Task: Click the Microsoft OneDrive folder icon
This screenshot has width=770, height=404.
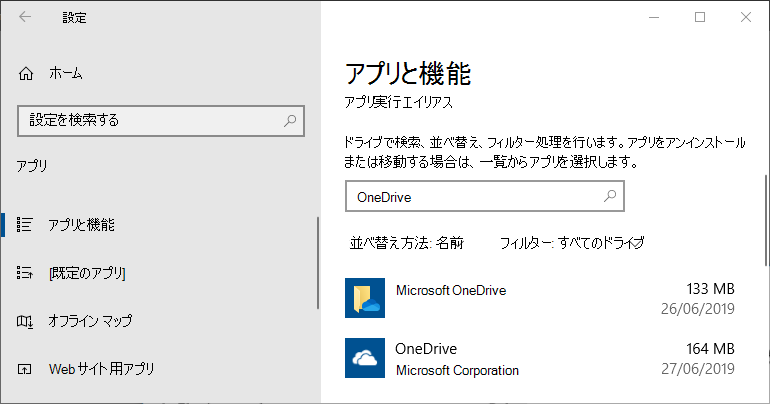Action: tap(365, 298)
